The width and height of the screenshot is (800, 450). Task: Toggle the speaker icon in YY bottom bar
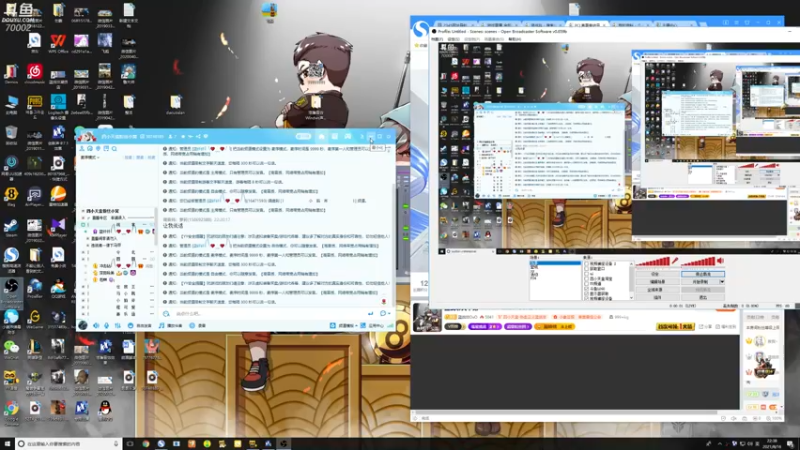coord(96,326)
